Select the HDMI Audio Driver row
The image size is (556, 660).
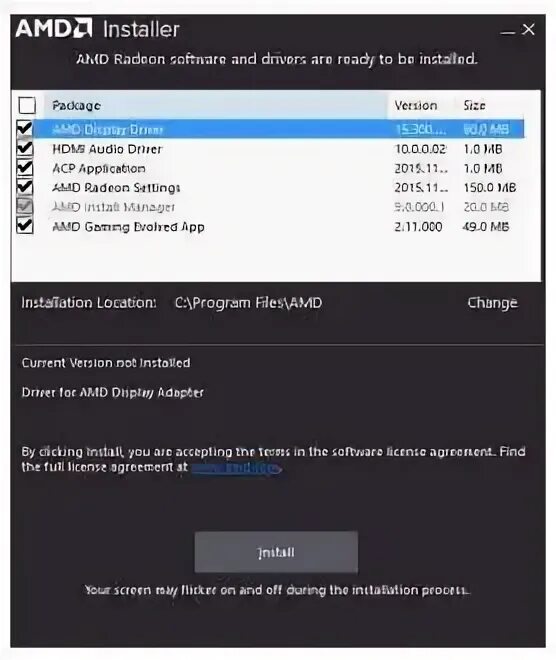pyautogui.click(x=279, y=149)
